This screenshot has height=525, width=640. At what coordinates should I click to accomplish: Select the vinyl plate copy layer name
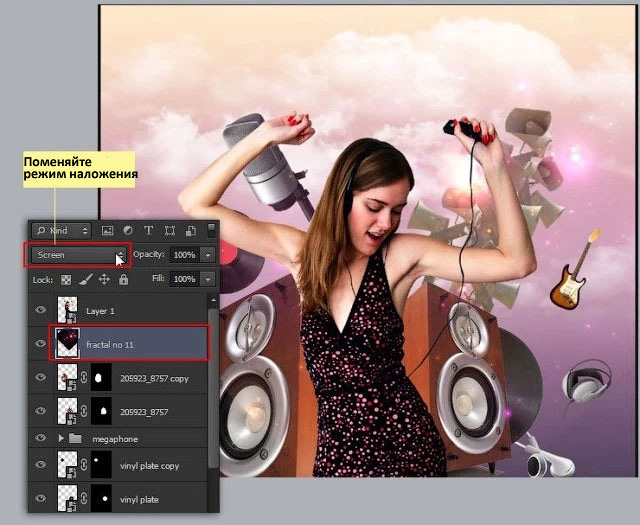coord(149,466)
